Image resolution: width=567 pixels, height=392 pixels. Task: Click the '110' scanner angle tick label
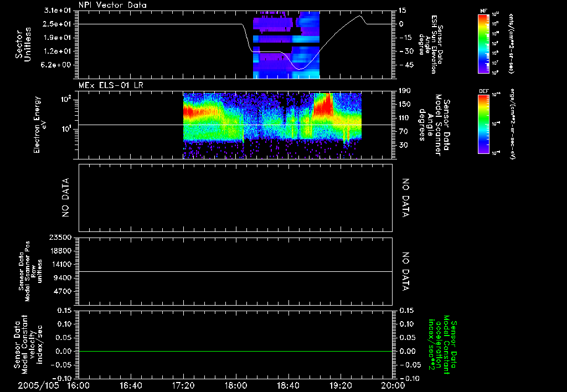point(405,118)
